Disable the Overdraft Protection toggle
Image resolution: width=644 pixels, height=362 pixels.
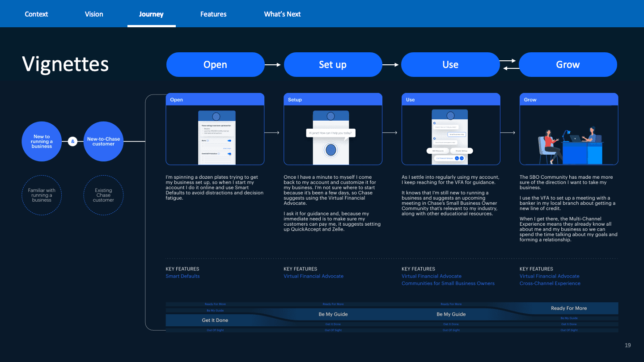pos(229,154)
